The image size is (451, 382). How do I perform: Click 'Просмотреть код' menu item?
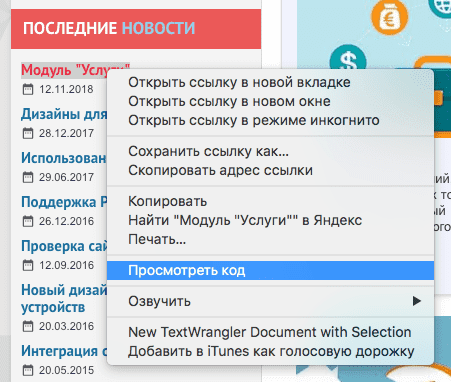click(270, 270)
